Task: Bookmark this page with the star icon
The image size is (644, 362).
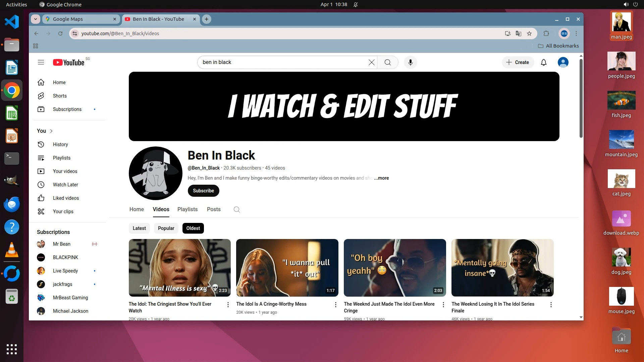Action: [529, 34]
